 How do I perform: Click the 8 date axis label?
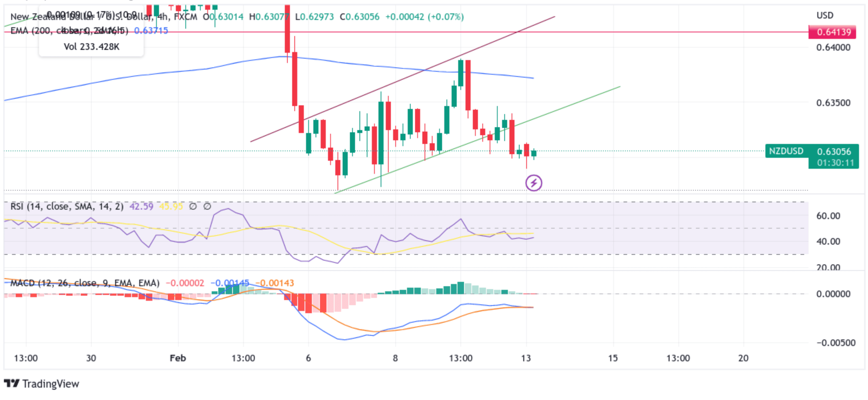pos(395,358)
